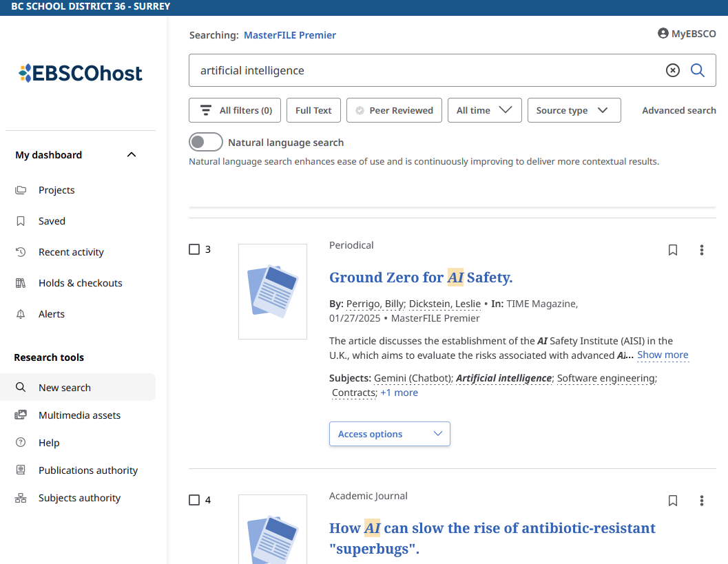Click the thumbnail of result 3
The width and height of the screenshot is (728, 564).
point(273,291)
